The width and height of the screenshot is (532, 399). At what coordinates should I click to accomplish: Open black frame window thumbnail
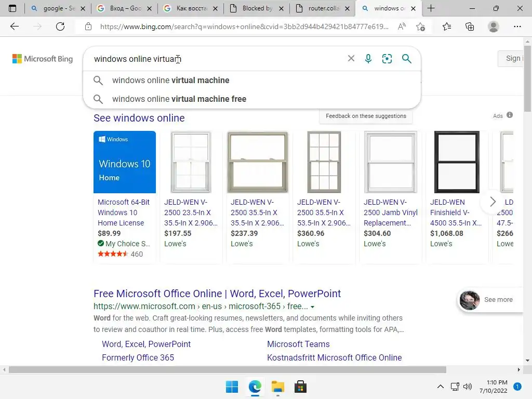pos(457,162)
